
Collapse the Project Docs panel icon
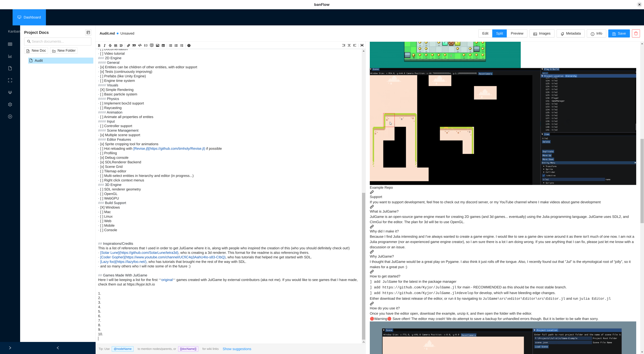point(88,32)
